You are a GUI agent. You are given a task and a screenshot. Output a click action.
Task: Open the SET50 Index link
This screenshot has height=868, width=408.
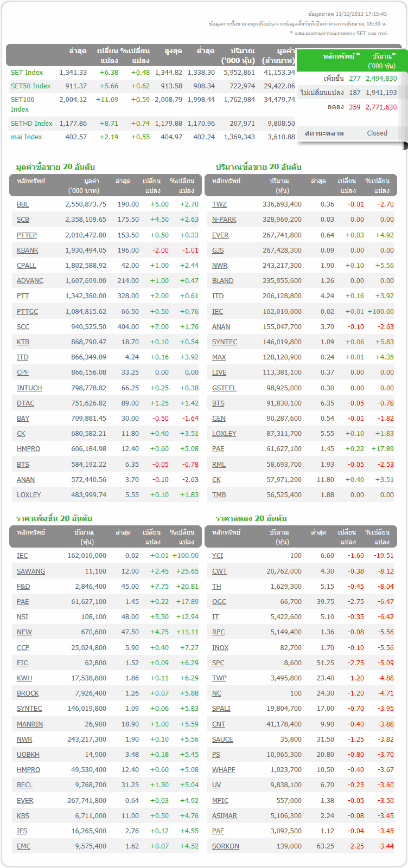click(30, 86)
